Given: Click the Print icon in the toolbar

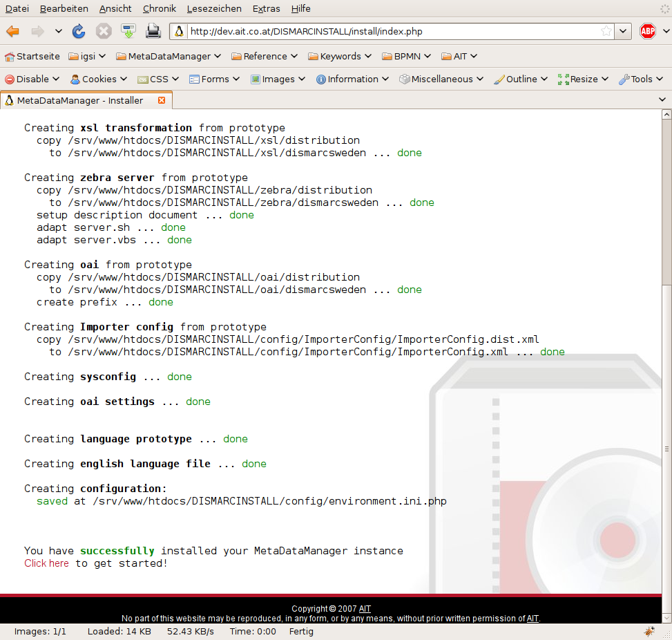Looking at the screenshot, I should click(x=153, y=31).
